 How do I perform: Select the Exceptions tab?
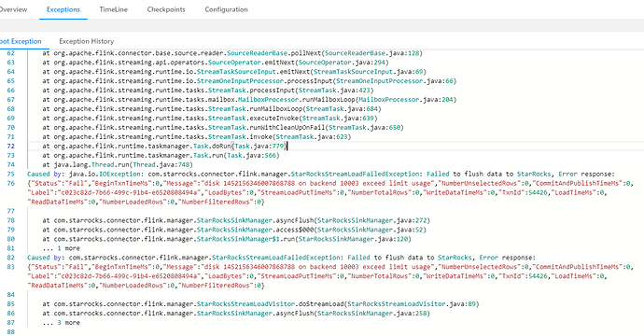click(63, 9)
